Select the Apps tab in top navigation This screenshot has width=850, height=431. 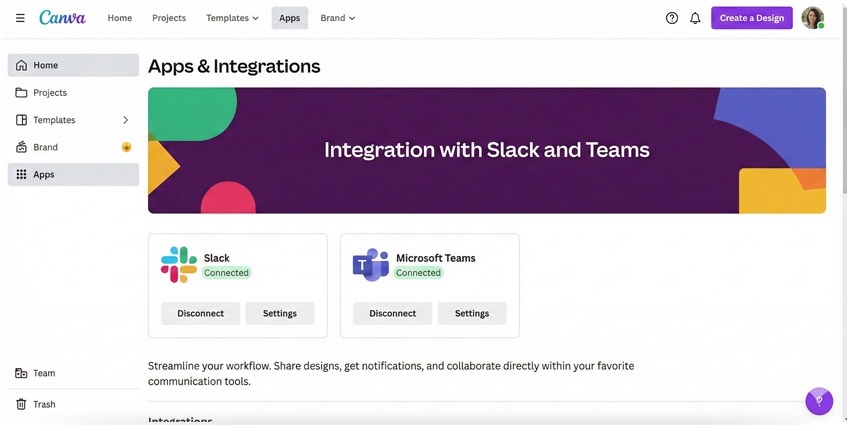coord(289,18)
